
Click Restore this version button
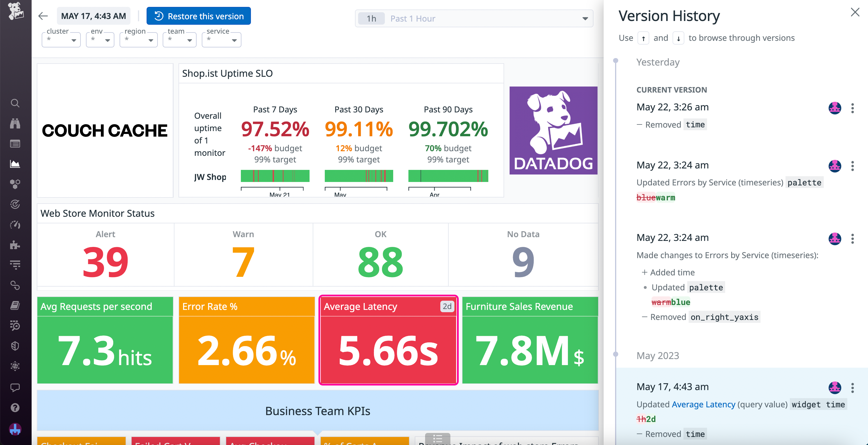199,16
